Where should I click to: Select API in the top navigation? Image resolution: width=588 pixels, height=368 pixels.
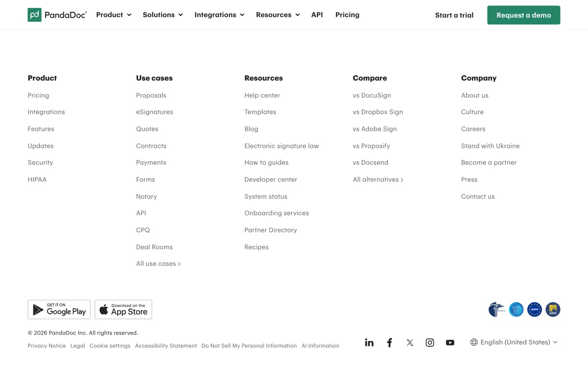(317, 15)
